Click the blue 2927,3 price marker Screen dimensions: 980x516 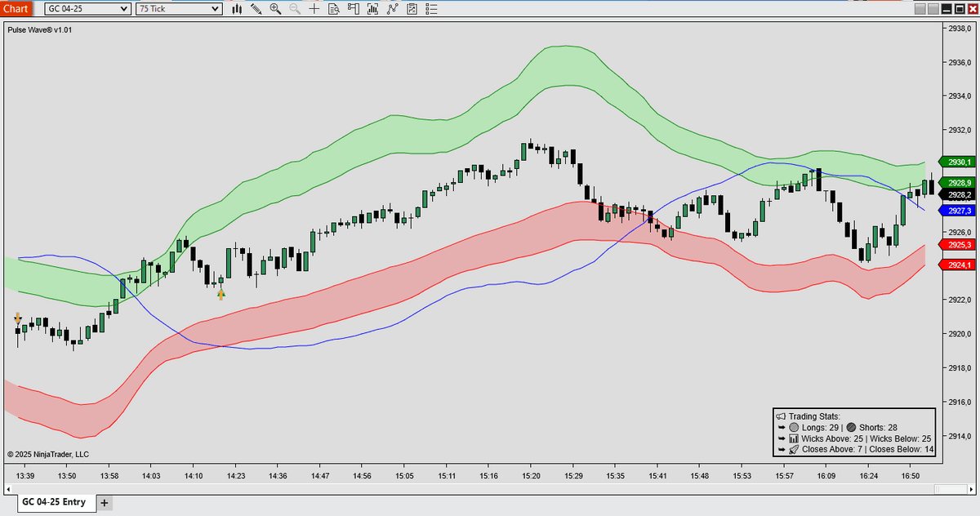point(955,211)
